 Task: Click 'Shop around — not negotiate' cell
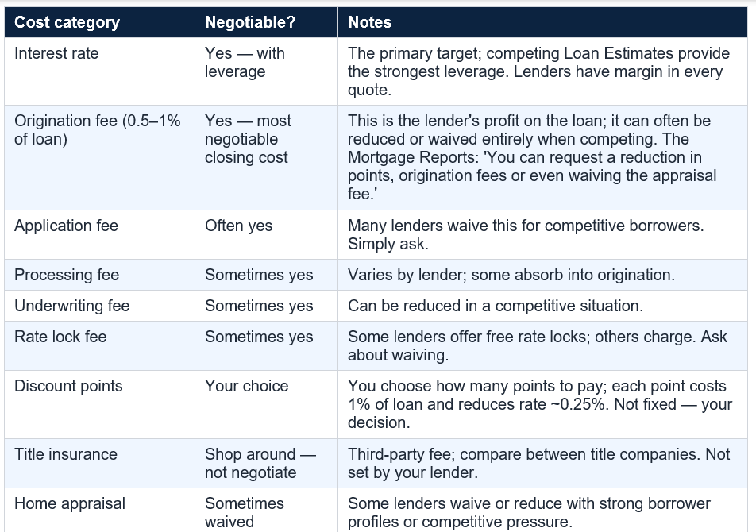[x=266, y=463]
